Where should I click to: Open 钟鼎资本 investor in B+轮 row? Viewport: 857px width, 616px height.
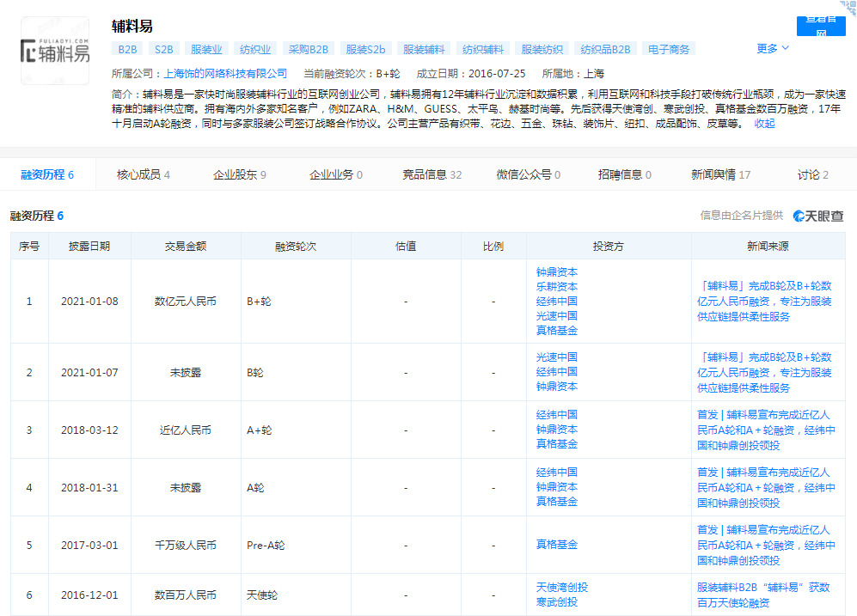coord(556,272)
